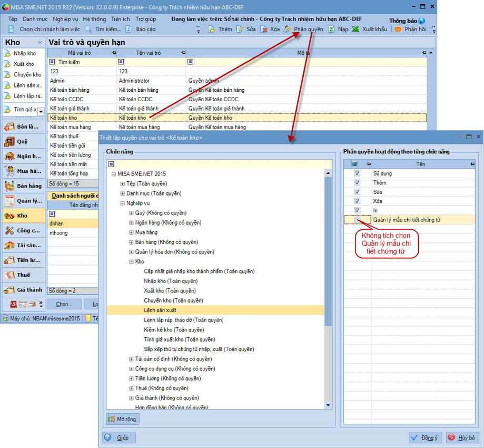This screenshot has width=484, height=448.
Task: Select the Kế toán CCDC role row
Action: 237,99
